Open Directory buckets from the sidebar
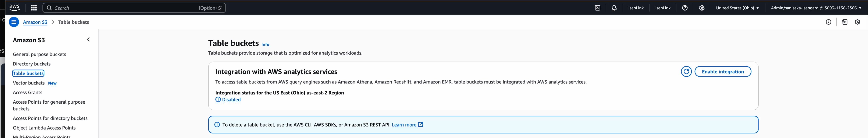 (32, 64)
